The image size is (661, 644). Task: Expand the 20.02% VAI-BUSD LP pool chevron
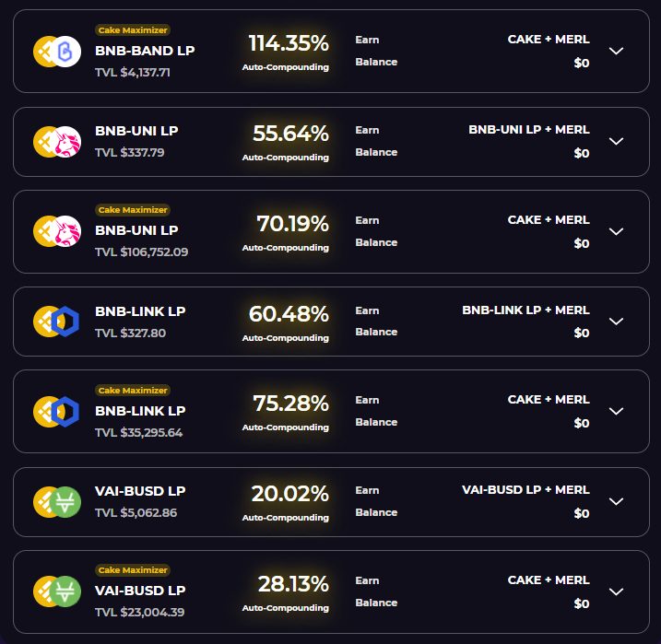click(617, 501)
